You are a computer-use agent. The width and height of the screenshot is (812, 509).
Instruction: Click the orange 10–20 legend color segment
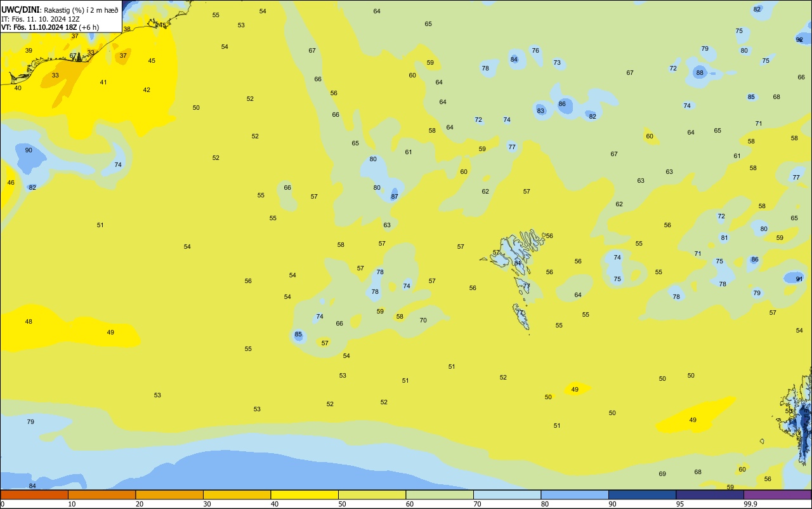(x=101, y=494)
